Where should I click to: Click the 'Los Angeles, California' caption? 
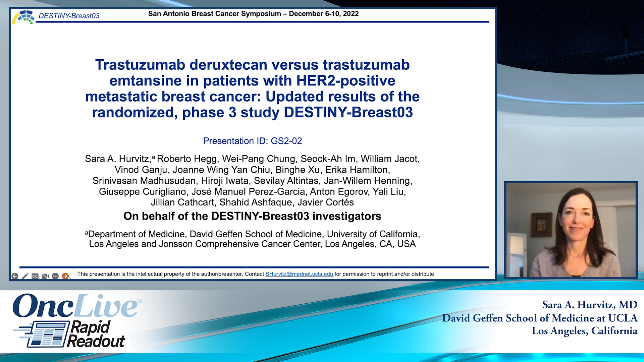coord(585,331)
